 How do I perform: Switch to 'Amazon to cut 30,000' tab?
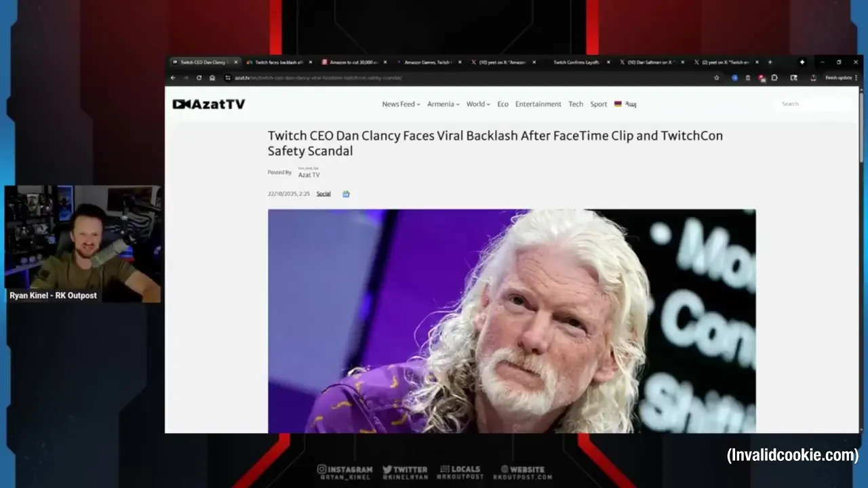coord(353,62)
